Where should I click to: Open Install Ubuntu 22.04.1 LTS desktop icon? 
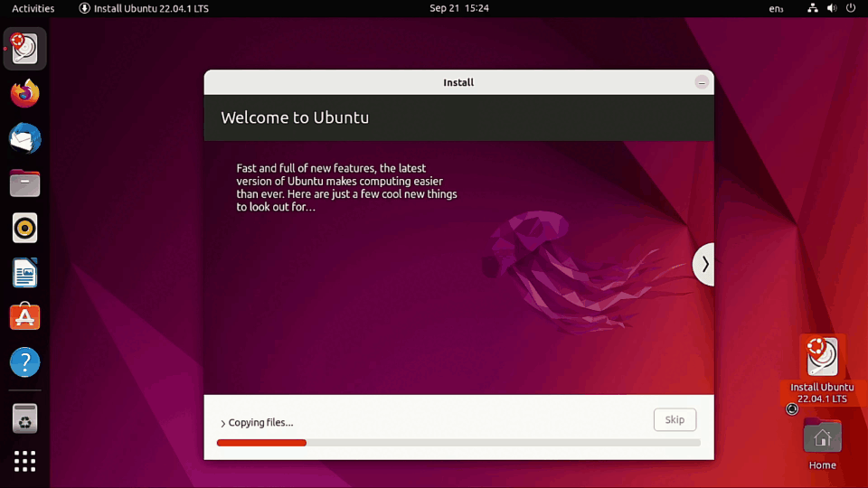[822, 371]
